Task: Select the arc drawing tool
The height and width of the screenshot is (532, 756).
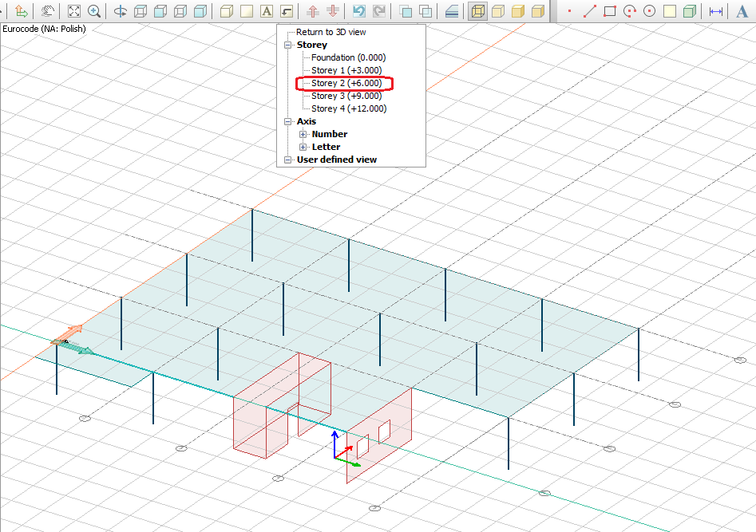Action: tap(630, 11)
